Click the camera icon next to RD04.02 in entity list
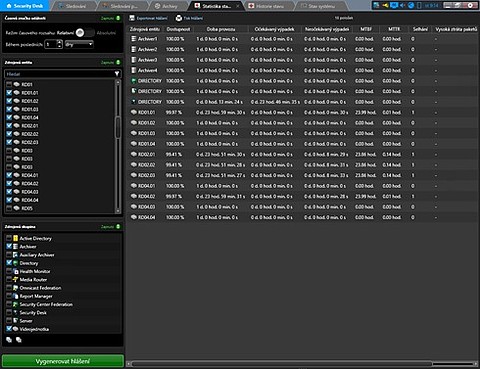 click(x=16, y=183)
